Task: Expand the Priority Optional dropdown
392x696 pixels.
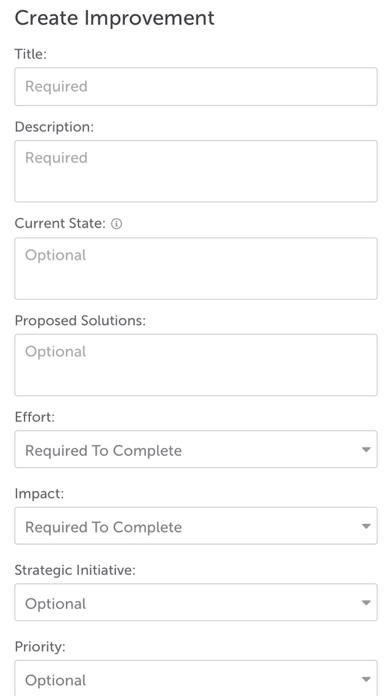Action: [196, 678]
